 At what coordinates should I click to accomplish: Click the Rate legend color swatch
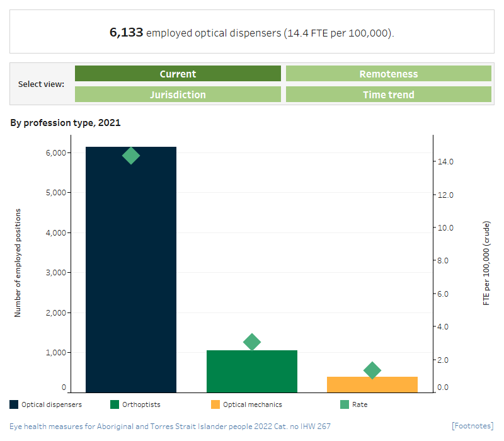(345, 404)
